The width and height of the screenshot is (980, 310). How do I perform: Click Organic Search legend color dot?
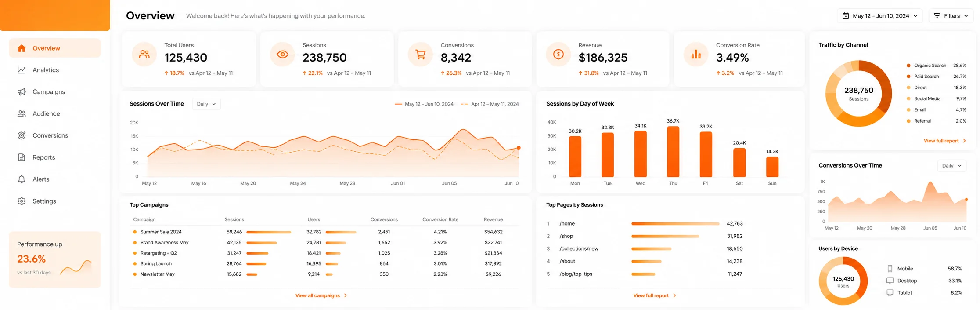908,66
